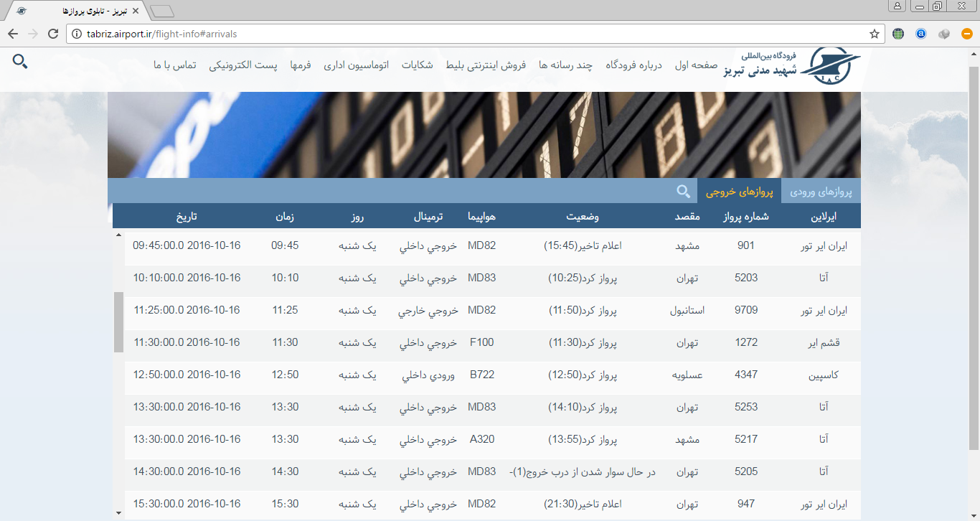
Task: Click the flight table search magnifier
Action: point(684,192)
